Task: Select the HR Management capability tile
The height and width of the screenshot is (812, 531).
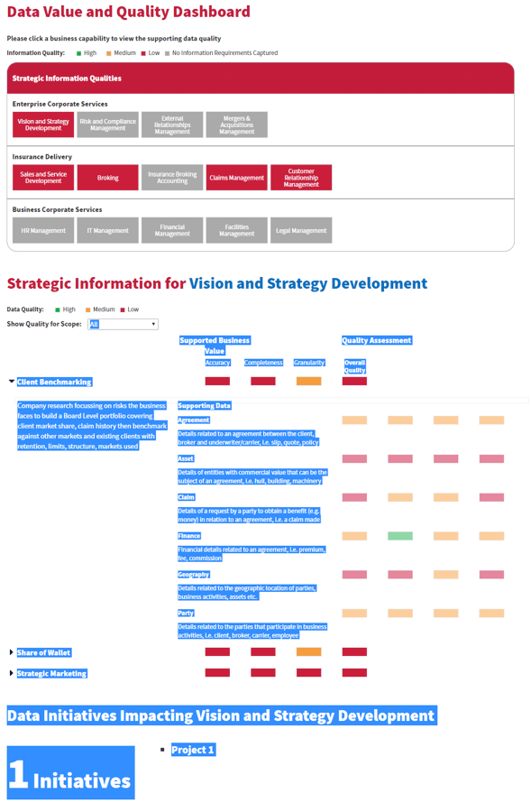Action: pos(43,230)
